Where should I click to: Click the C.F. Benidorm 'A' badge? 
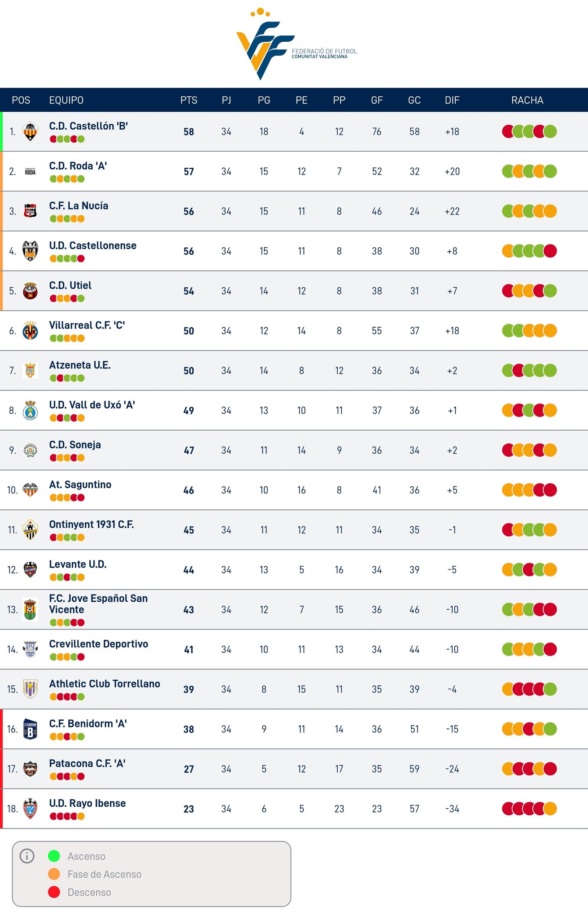pyautogui.click(x=30, y=729)
